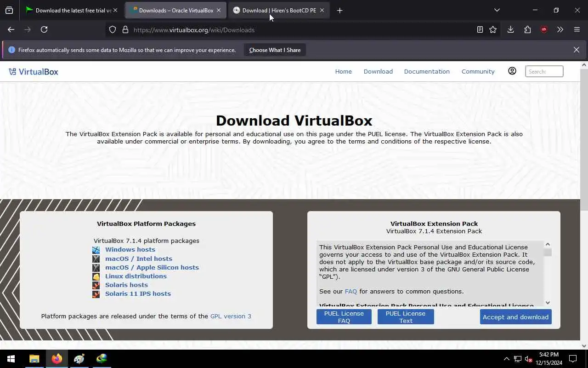Close the Downloads – Oracle VirtualBox tab

pyautogui.click(x=219, y=10)
